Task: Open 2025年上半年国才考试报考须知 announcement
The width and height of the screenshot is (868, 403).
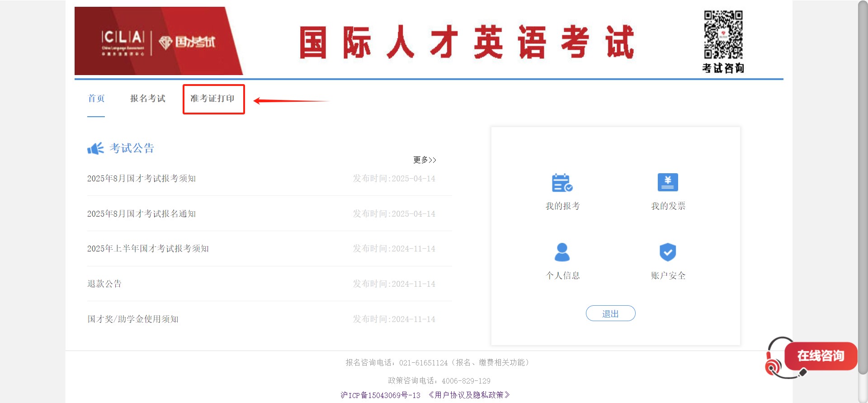Action: 148,249
